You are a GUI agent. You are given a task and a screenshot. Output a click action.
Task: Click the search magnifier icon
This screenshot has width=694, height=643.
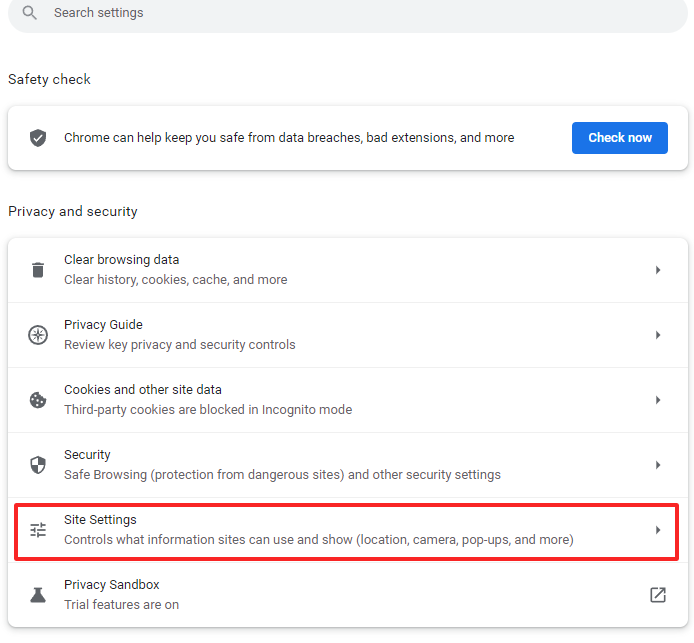pos(30,12)
